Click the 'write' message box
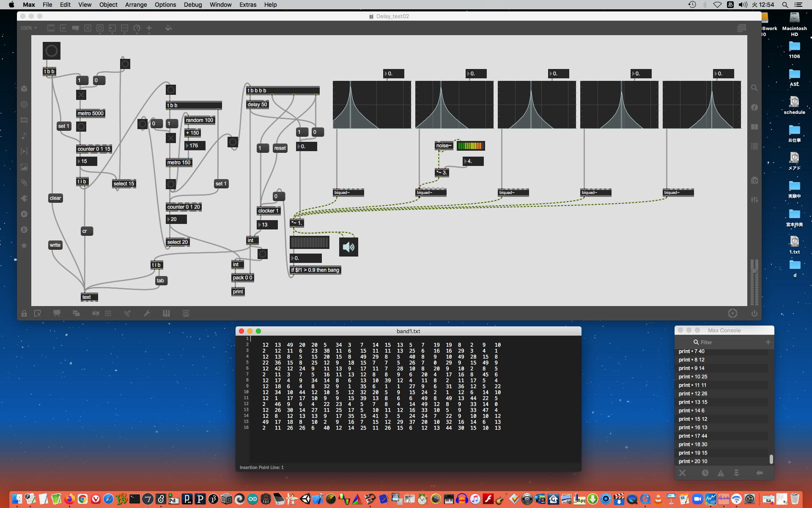Viewport: 812px width, 508px height. (x=55, y=245)
